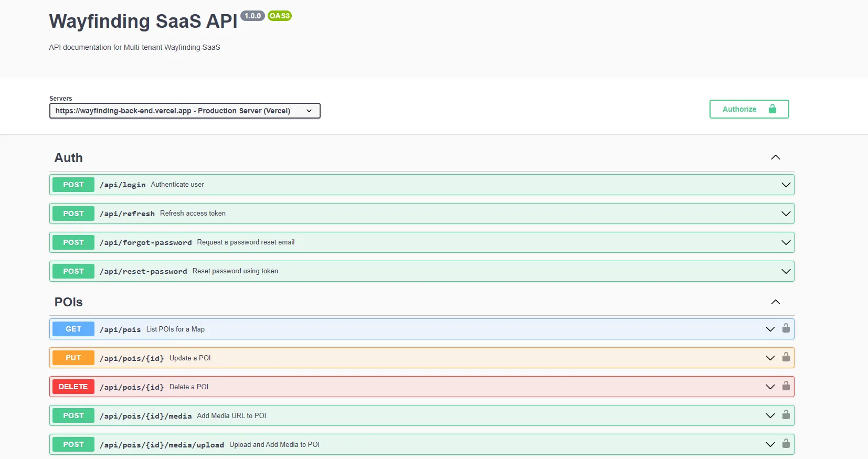Screen dimensions: 868x459
Task: Expand the POST /api/pois/{id}/media chevron
Action: pyautogui.click(x=770, y=415)
